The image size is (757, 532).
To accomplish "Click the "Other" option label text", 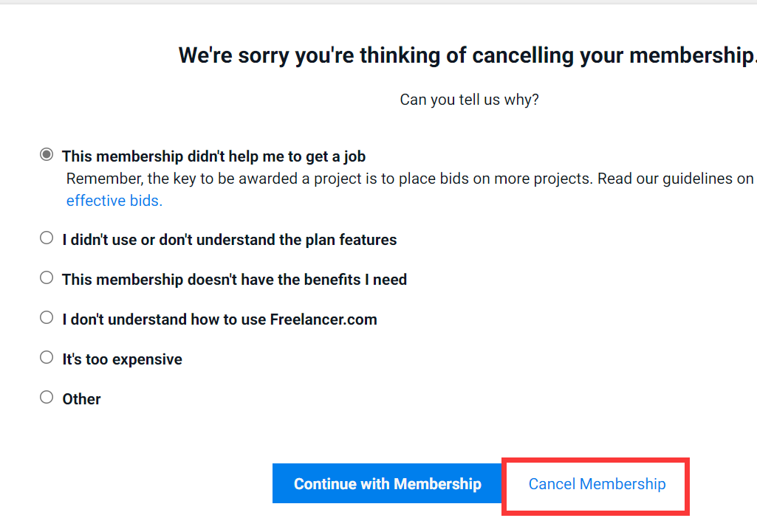I will tap(81, 399).
